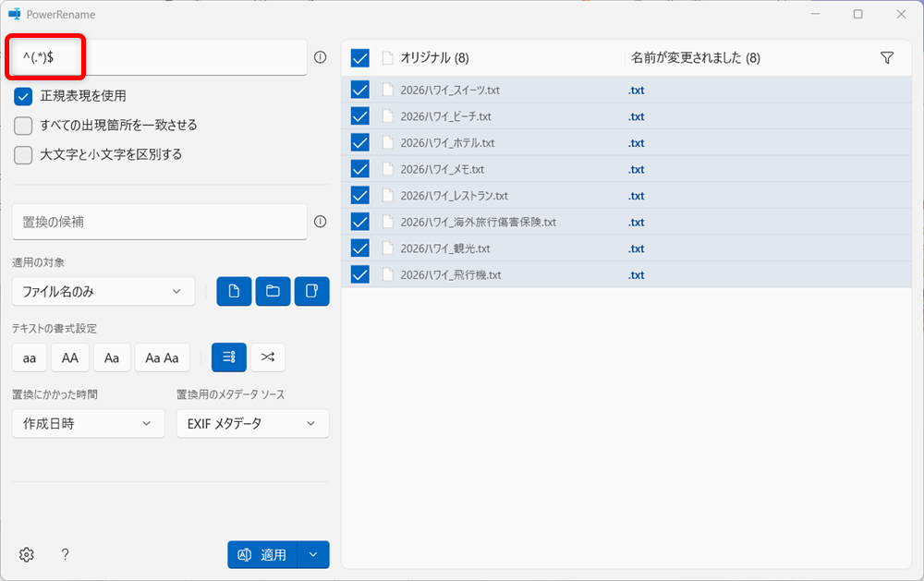Toggle the include folders icon
924x581 pixels.
[x=273, y=291]
